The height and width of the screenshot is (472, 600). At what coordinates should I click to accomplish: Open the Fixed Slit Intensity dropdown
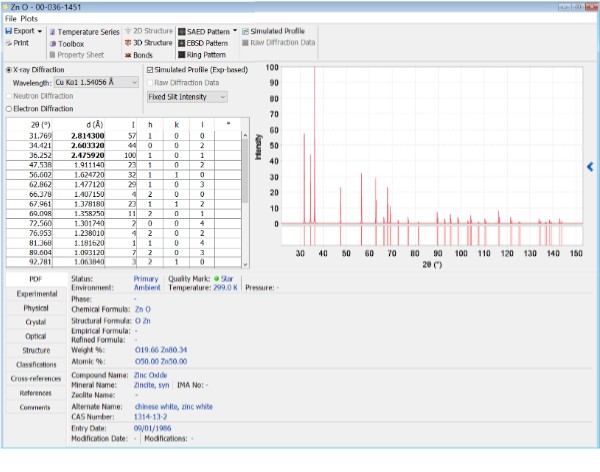(186, 97)
